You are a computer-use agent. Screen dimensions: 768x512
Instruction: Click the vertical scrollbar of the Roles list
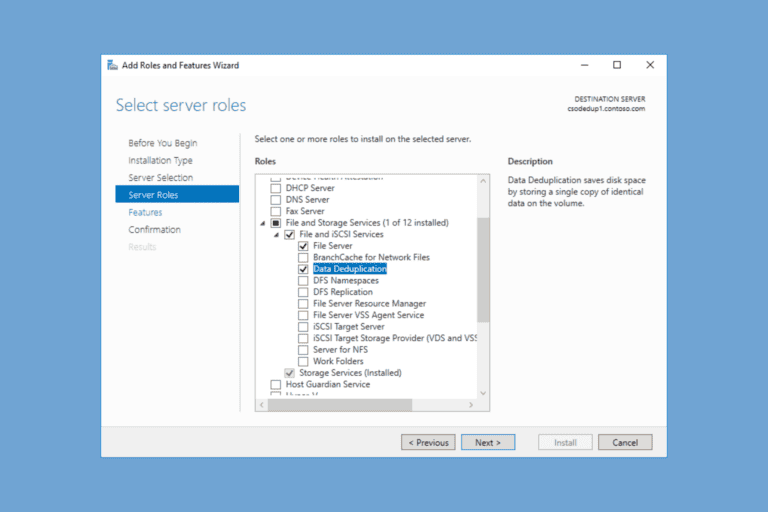coord(483,270)
